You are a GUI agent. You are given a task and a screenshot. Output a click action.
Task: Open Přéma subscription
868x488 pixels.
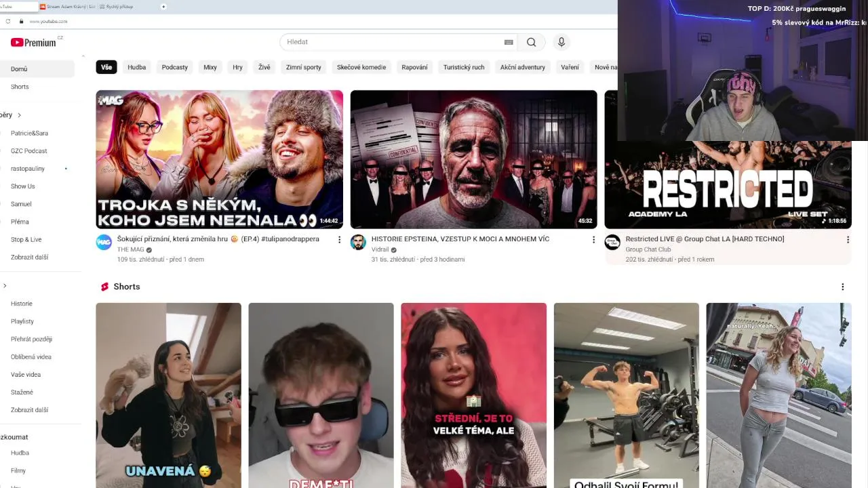[x=20, y=222]
